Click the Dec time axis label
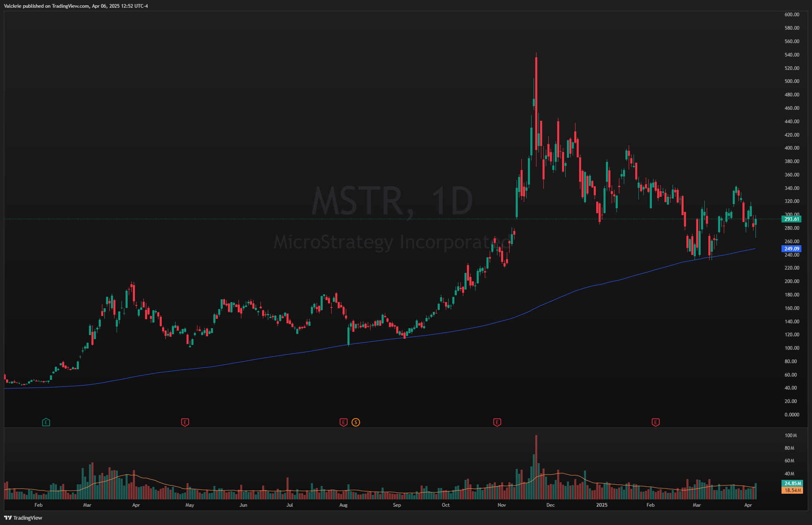The width and height of the screenshot is (812, 525). click(x=551, y=505)
